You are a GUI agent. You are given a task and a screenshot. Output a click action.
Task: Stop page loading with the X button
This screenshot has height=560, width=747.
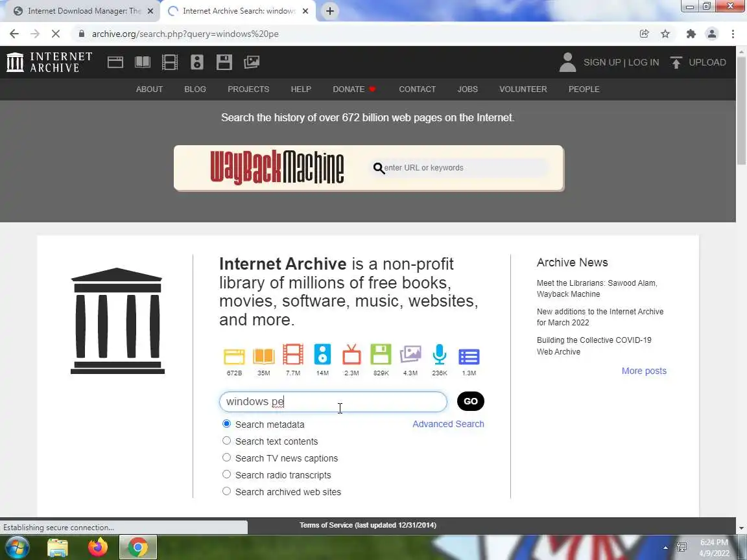pyautogui.click(x=56, y=34)
